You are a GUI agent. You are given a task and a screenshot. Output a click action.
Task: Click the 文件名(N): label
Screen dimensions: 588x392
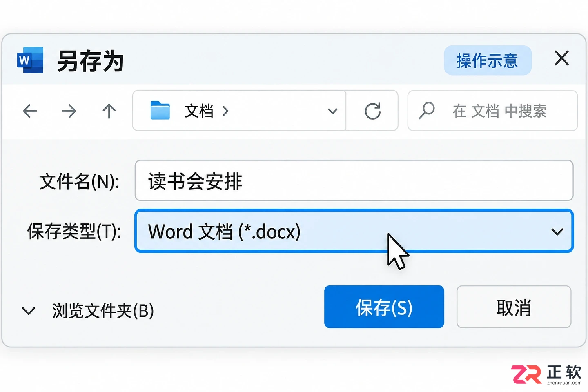(x=79, y=182)
